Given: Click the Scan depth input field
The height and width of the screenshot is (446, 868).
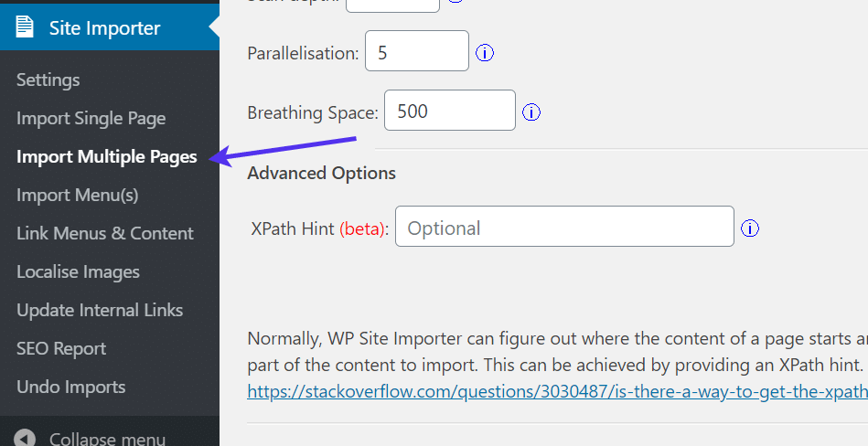Looking at the screenshot, I should click(392, 4).
